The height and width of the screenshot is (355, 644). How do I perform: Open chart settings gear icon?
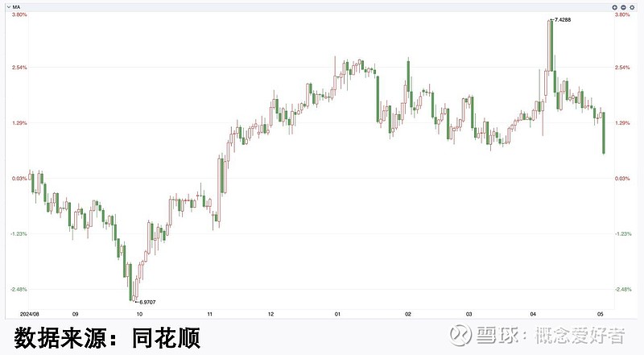pyautogui.click(x=631, y=6)
